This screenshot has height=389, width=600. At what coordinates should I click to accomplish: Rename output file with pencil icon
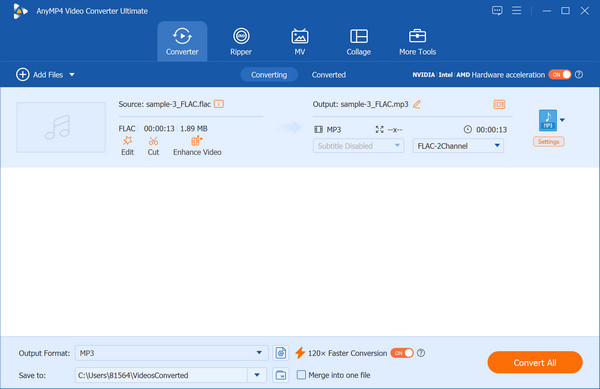click(x=417, y=104)
